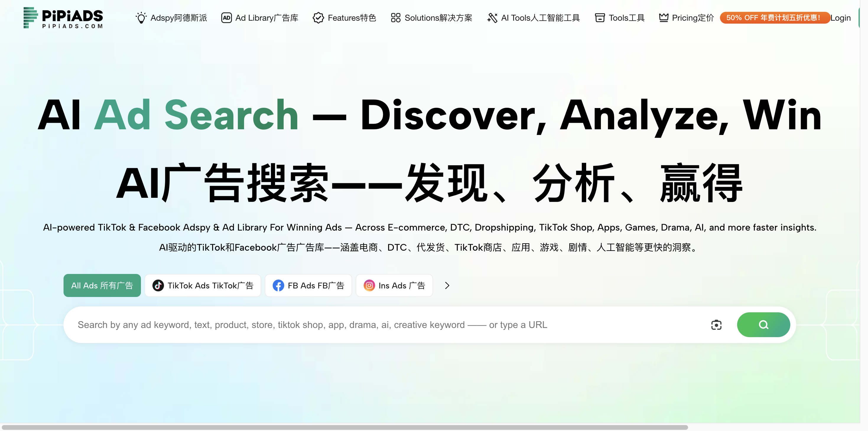This screenshot has height=431, width=868.
Task: Click the lightbulb icon beside Adspy
Action: [141, 18]
